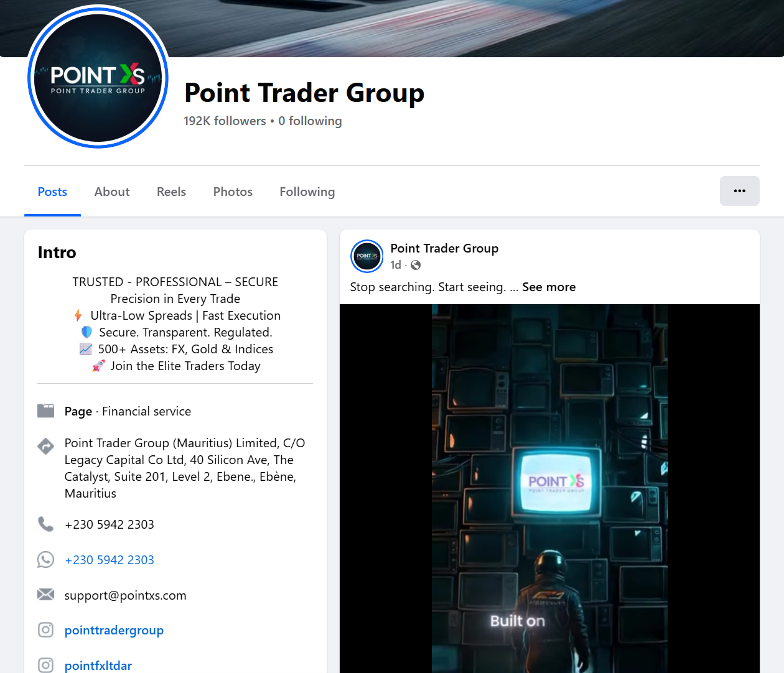Click the shield emoji in the intro
Image resolution: width=784 pixels, height=673 pixels.
[x=86, y=332]
